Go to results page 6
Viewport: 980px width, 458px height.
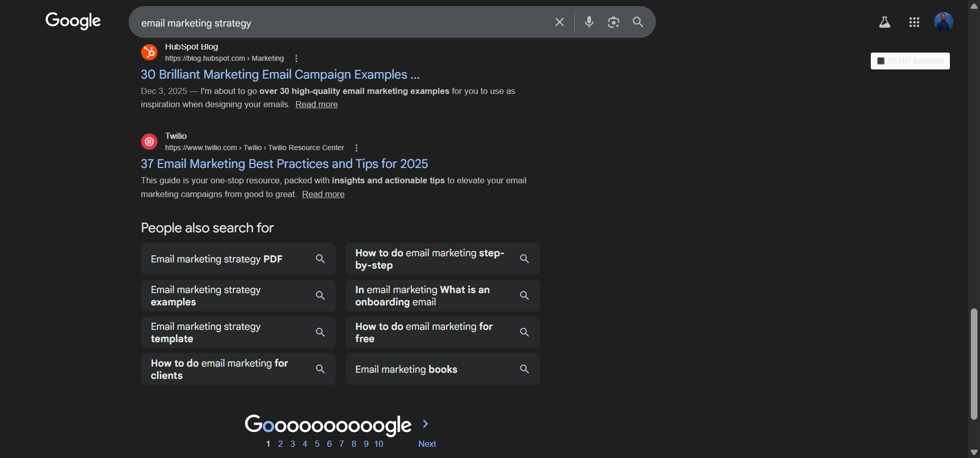(x=329, y=444)
